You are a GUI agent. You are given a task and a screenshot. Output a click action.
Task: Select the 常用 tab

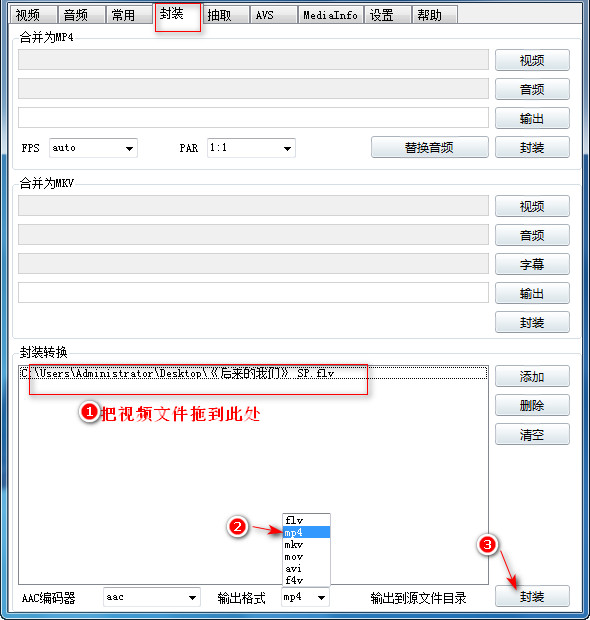coord(129,15)
